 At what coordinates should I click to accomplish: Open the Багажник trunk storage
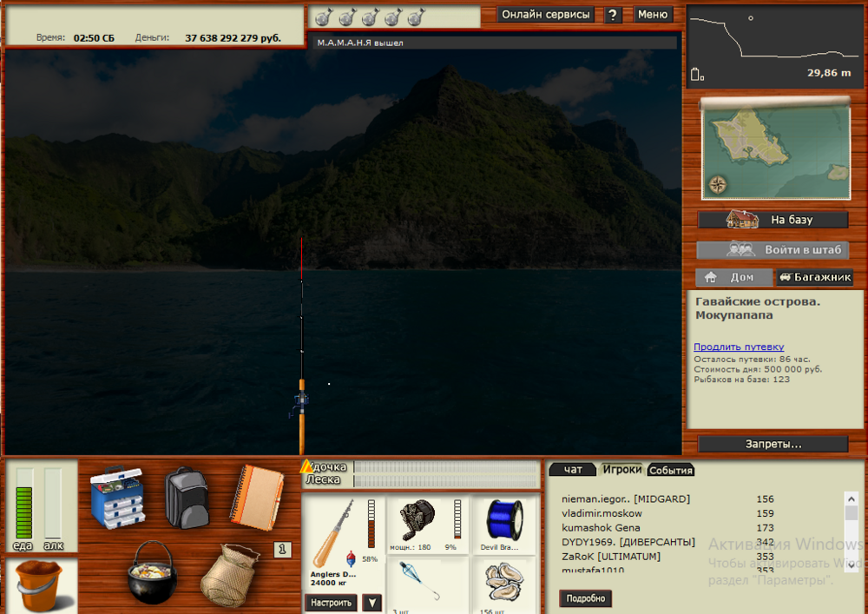814,277
